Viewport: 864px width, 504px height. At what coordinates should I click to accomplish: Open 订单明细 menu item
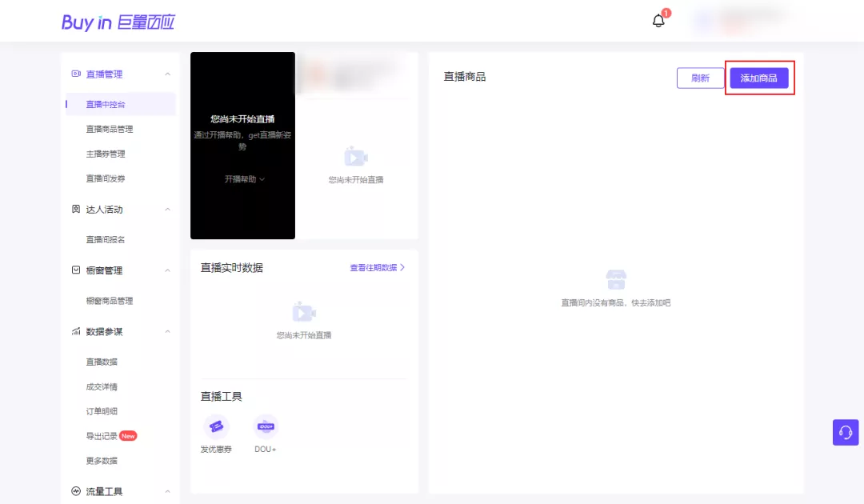coord(102,411)
